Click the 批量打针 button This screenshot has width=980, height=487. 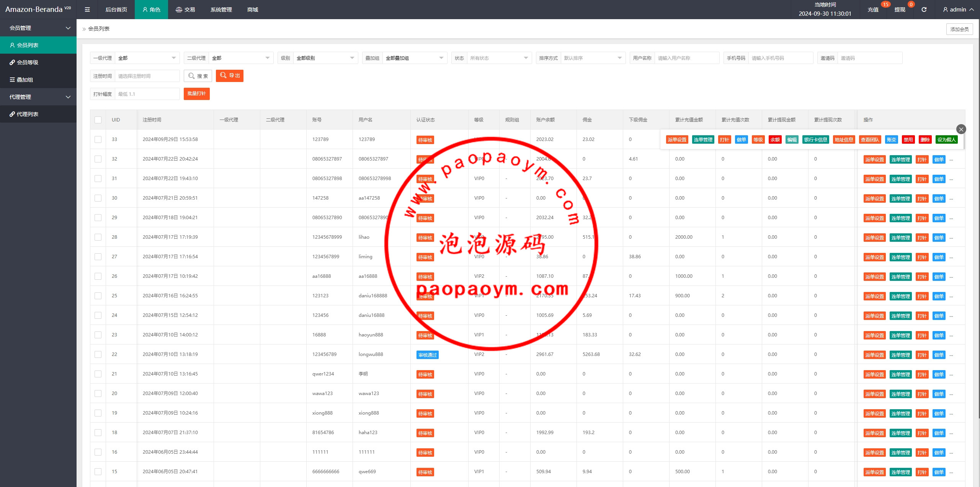tap(197, 94)
